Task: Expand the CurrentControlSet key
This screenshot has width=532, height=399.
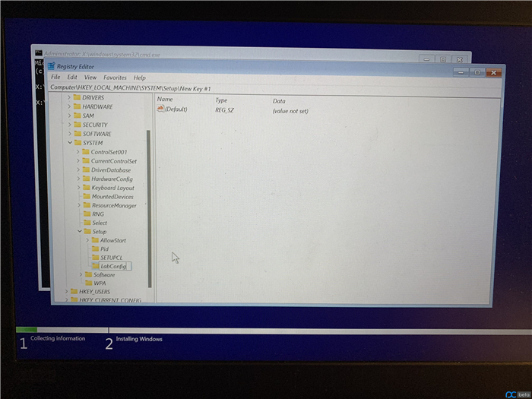Action: 78,161
